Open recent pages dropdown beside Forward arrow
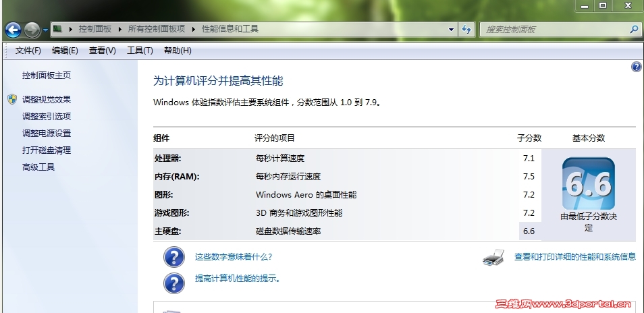Viewport: 644px width, 313px height. [45, 30]
